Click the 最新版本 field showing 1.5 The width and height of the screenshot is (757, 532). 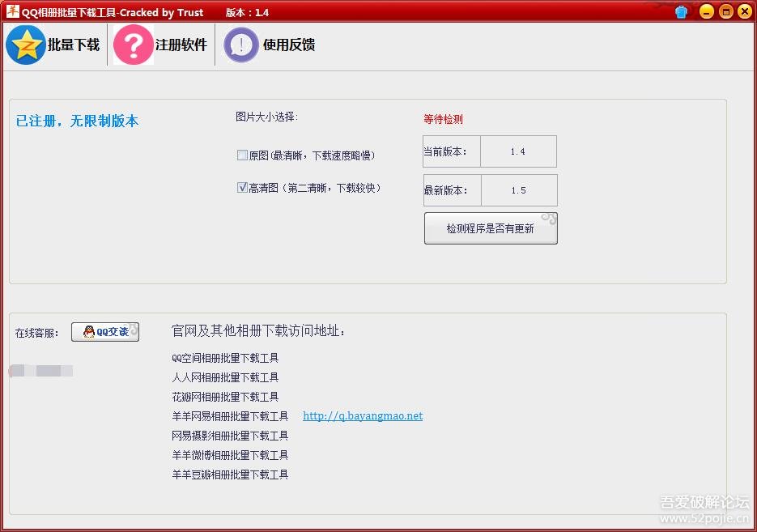pyautogui.click(x=519, y=190)
